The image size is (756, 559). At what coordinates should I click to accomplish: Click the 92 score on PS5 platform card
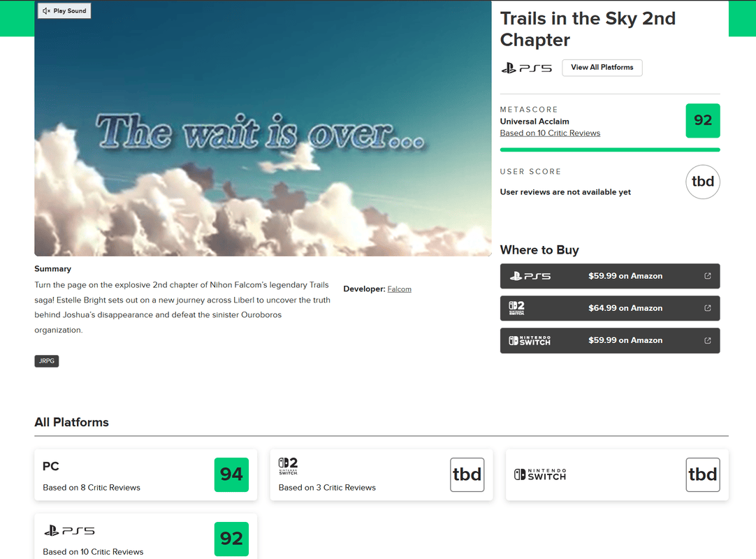(231, 539)
